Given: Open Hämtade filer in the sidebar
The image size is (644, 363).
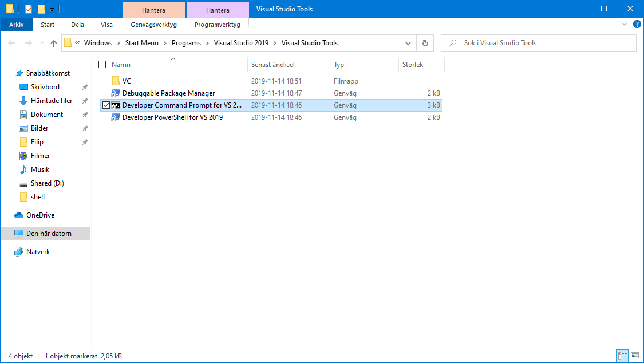Looking at the screenshot, I should [x=52, y=101].
